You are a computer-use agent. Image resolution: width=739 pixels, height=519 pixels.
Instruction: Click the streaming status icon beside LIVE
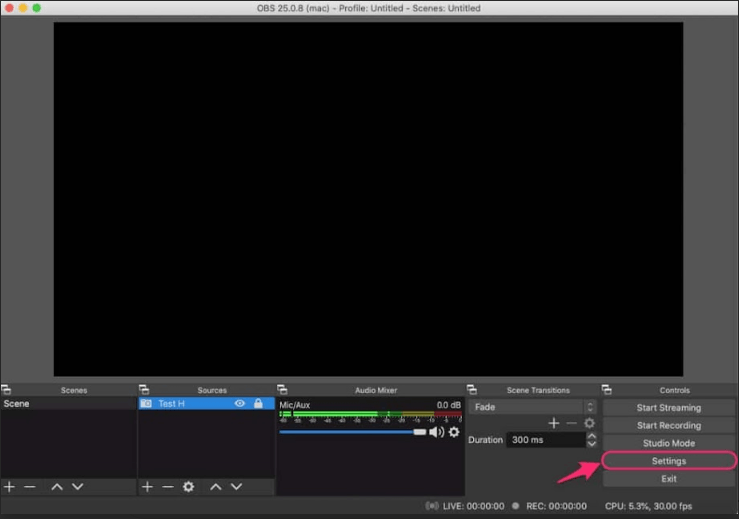point(432,506)
